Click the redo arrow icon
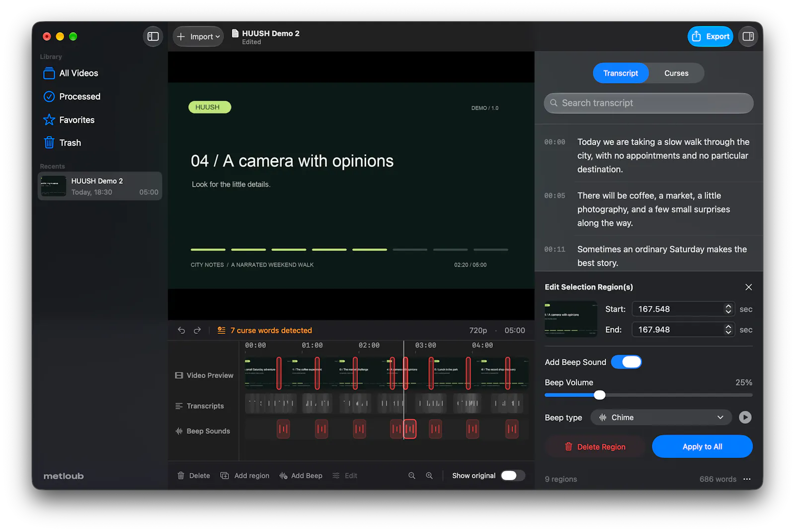 click(197, 330)
